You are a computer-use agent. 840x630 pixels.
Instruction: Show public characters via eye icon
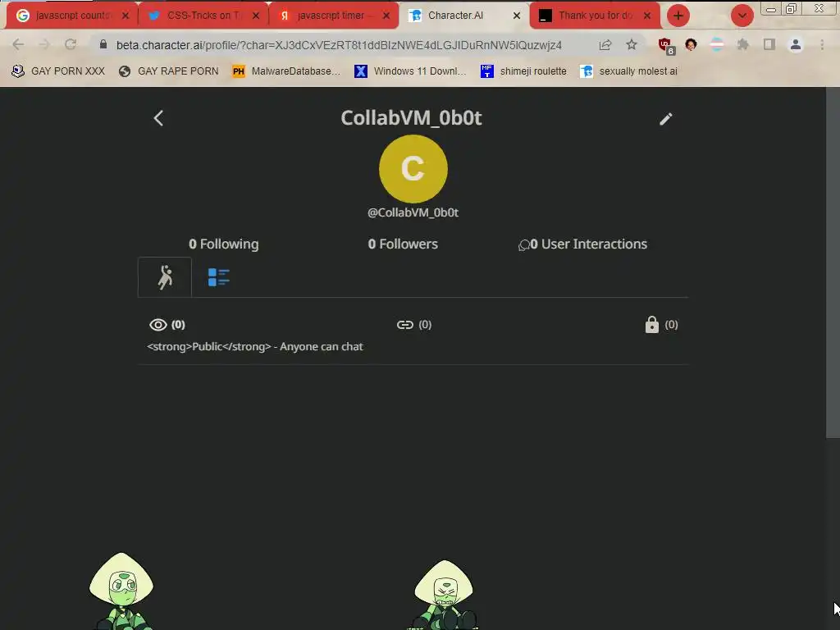(158, 325)
